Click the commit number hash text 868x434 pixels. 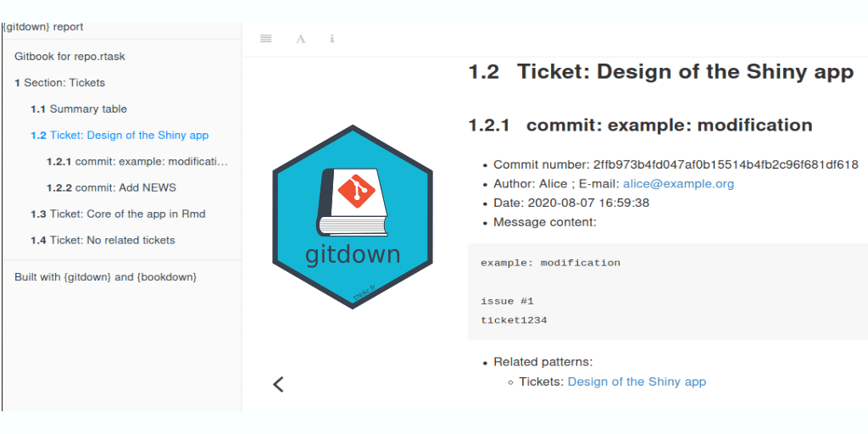point(726,164)
